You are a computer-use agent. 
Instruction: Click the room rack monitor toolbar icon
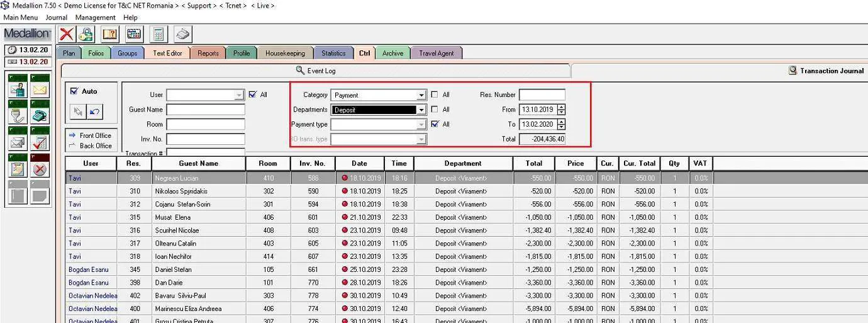tap(134, 34)
